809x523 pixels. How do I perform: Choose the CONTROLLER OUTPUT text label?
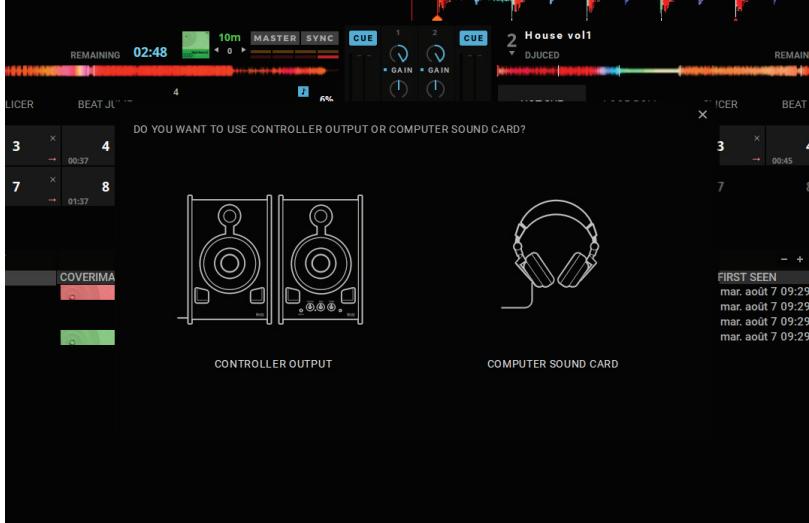(x=273, y=364)
